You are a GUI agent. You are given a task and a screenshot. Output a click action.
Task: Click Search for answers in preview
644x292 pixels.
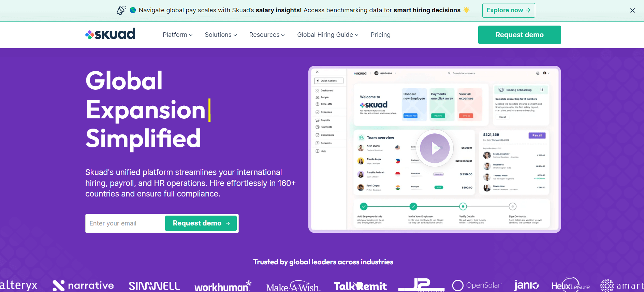[x=463, y=73]
